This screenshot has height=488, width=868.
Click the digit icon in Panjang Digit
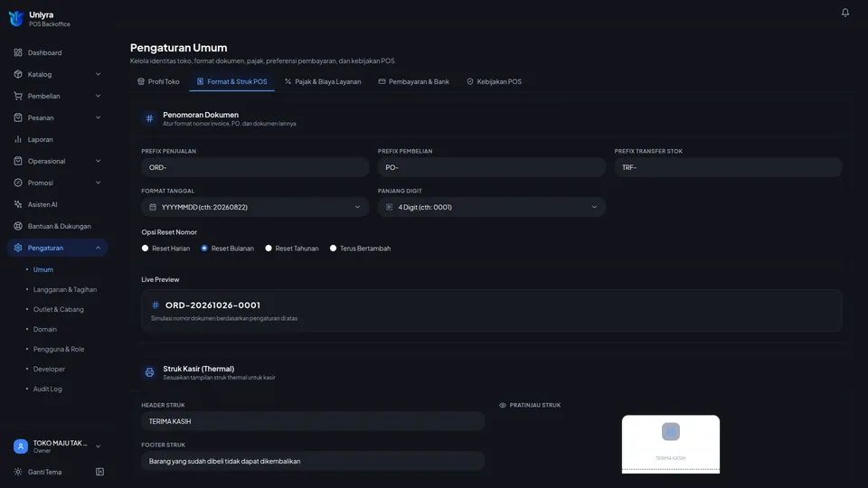pos(389,207)
